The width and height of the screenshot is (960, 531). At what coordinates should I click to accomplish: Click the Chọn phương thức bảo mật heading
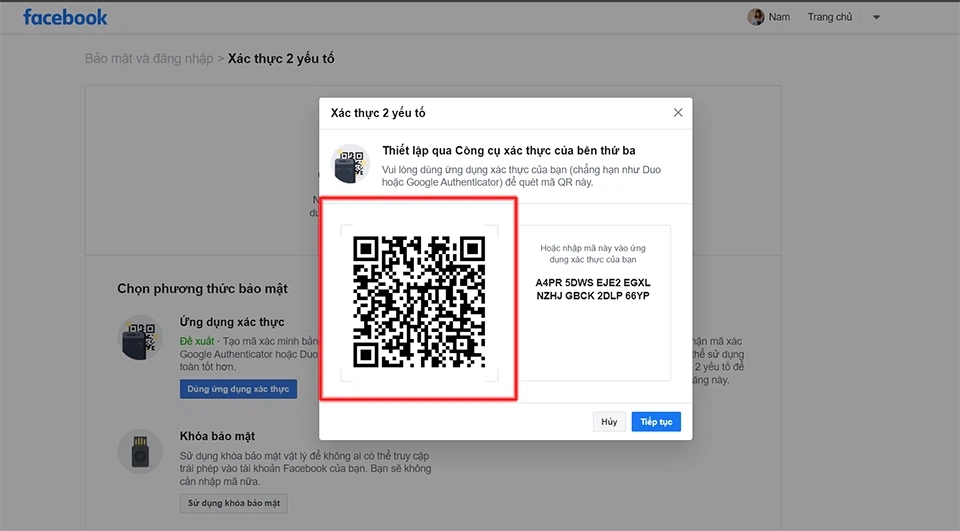pyautogui.click(x=202, y=288)
